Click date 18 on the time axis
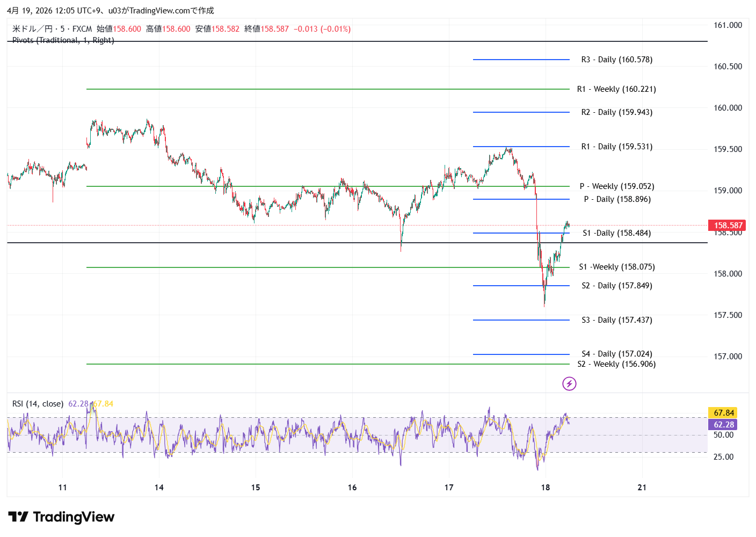Screen dimensions: 756x537 [x=546, y=488]
